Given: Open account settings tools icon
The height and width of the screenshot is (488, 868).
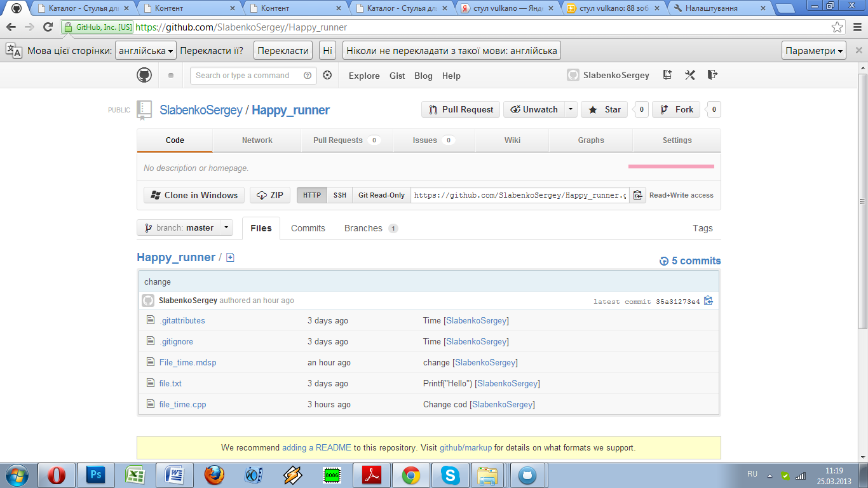Looking at the screenshot, I should pyautogui.click(x=690, y=75).
